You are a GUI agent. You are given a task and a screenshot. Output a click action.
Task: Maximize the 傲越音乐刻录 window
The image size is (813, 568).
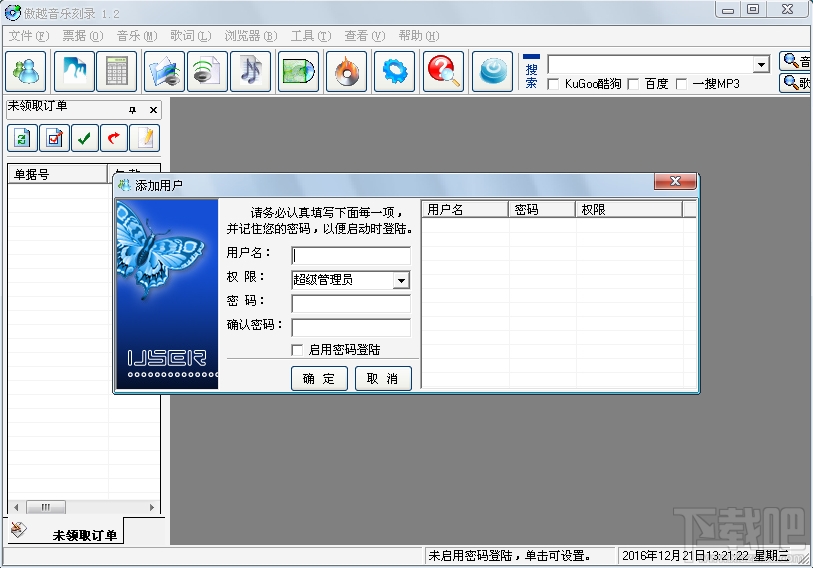[753, 10]
